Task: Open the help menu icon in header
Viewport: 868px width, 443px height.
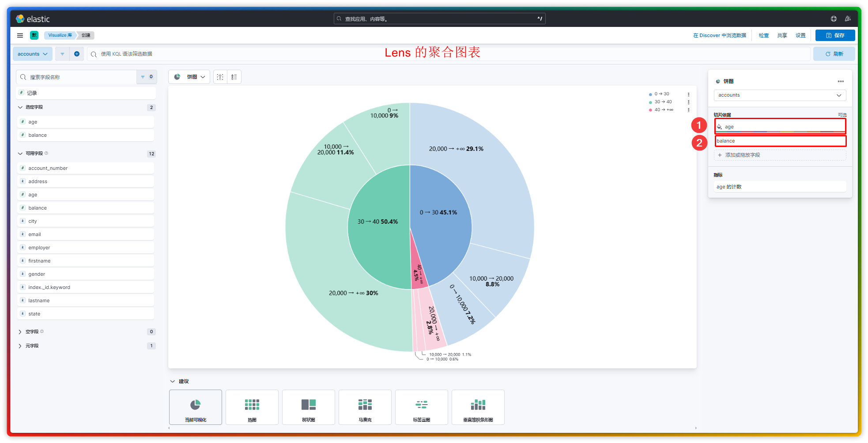Action: click(834, 19)
